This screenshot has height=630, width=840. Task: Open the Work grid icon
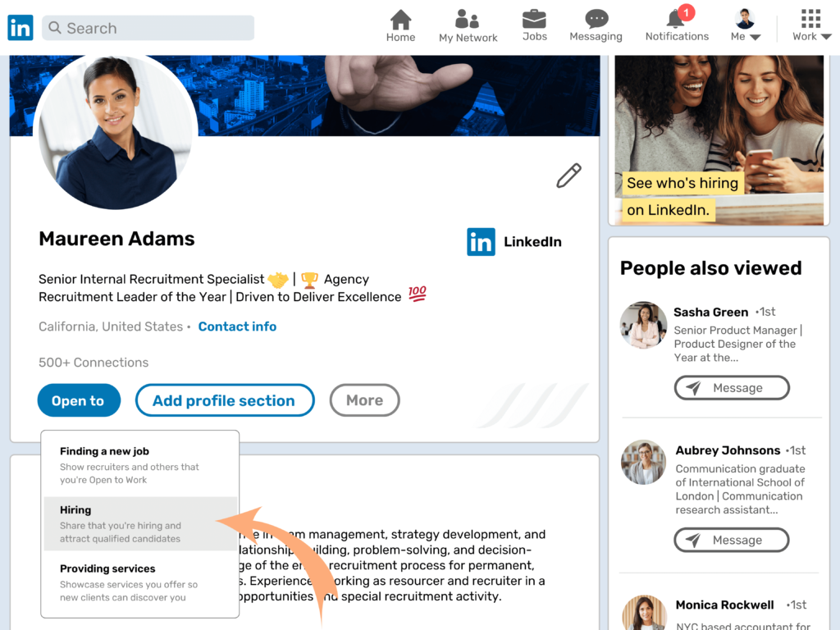click(810, 18)
